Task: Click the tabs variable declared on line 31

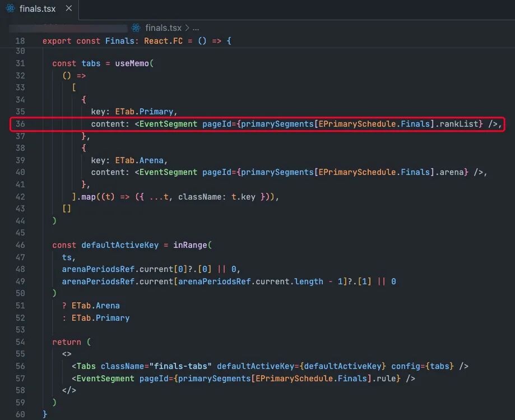Action: (x=91, y=63)
